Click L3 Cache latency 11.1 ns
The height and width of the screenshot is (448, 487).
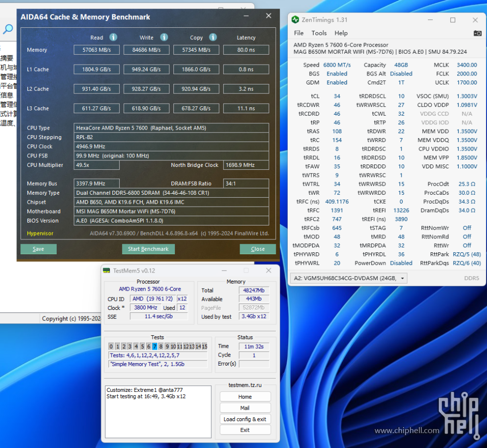tap(246, 108)
